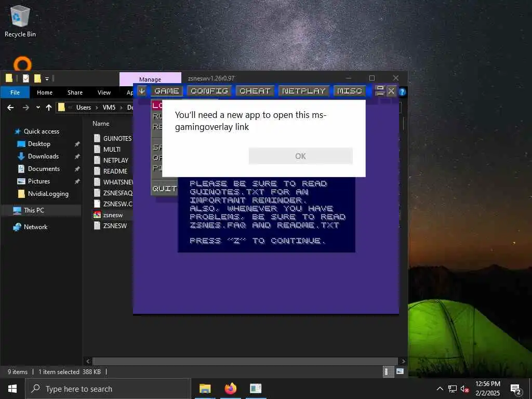532x399 pixels.
Task: Click the down-arrow icon in ZSNES menu bar
Action: tap(142, 91)
